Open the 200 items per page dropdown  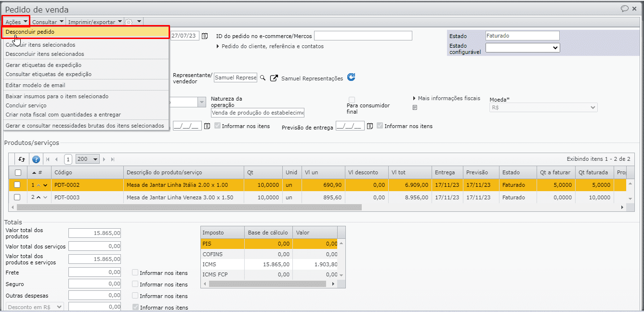click(88, 159)
